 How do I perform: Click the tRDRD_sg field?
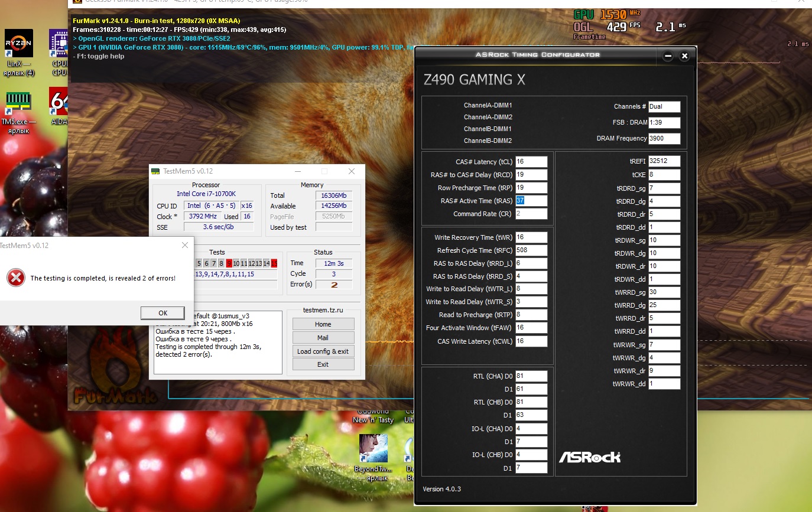click(664, 188)
